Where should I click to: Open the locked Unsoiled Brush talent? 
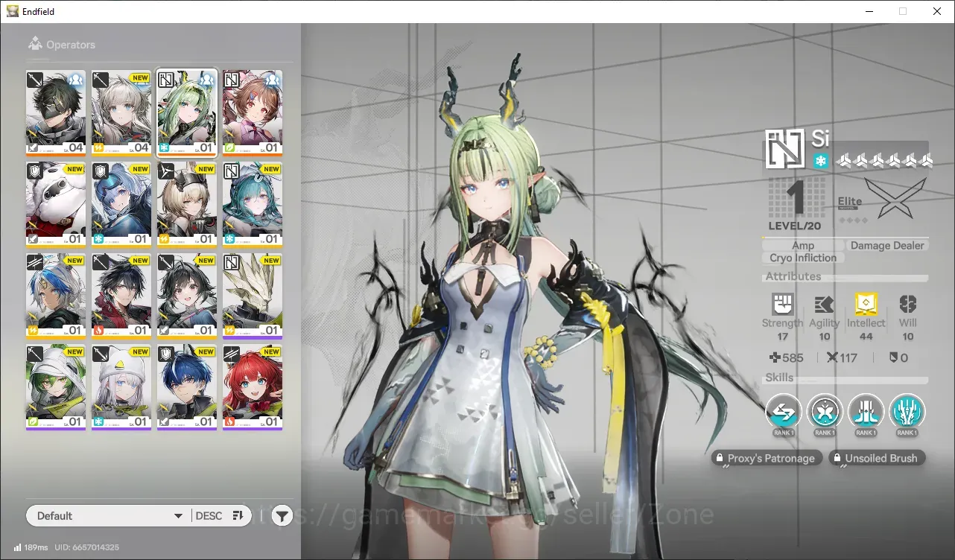877,458
